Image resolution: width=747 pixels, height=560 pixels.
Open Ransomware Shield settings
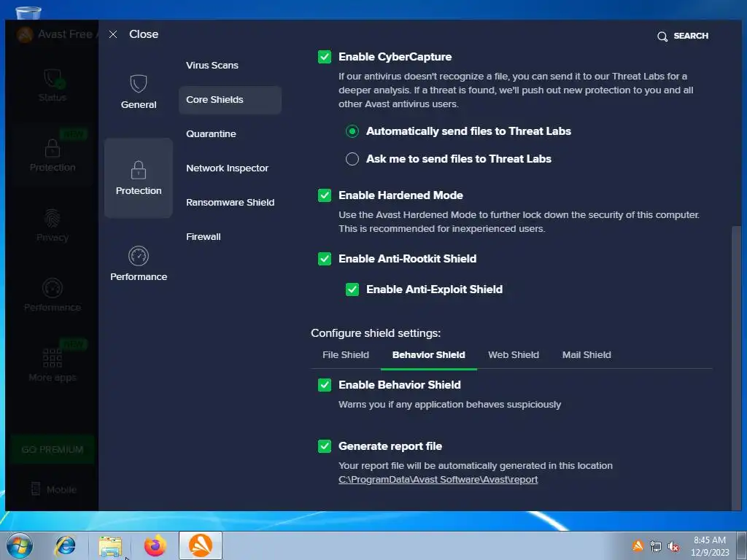(230, 203)
